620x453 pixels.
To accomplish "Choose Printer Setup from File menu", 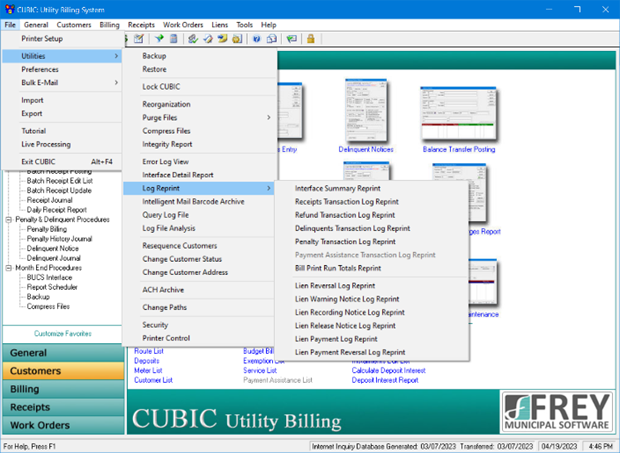I will tap(62, 39).
